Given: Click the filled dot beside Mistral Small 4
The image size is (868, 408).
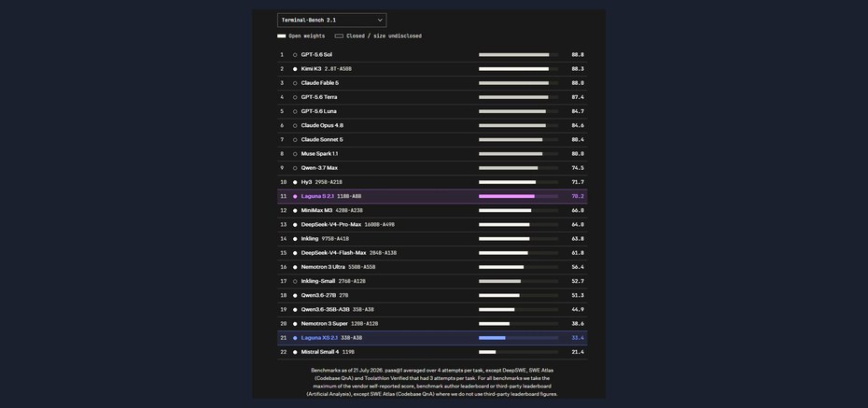Looking at the screenshot, I should pos(295,352).
